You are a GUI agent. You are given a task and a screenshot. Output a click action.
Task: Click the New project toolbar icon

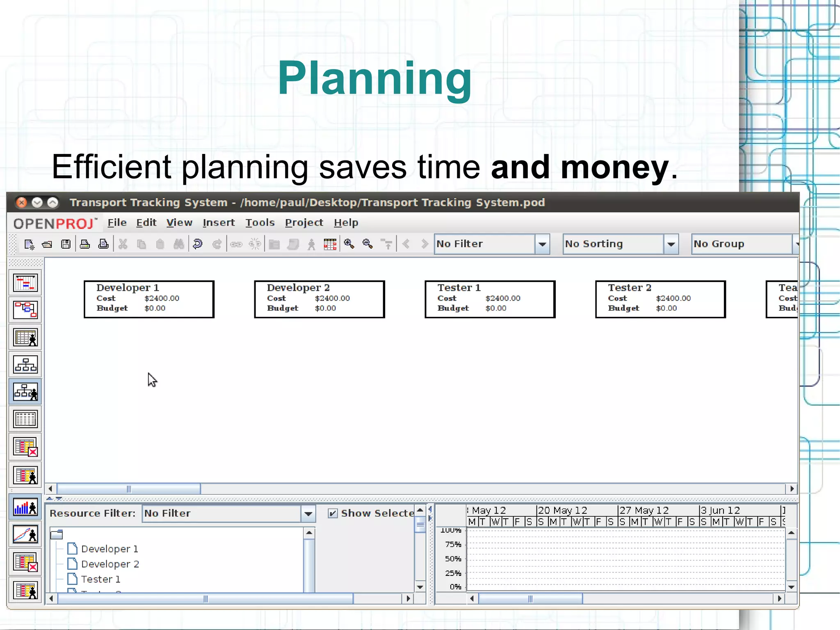(x=29, y=245)
